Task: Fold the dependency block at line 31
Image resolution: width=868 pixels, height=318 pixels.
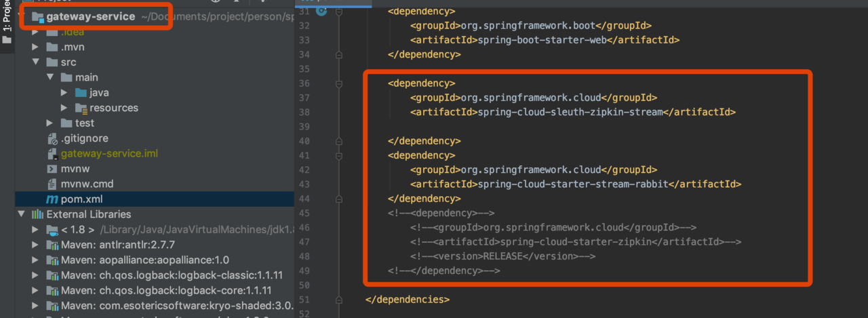Action: pyautogui.click(x=339, y=12)
